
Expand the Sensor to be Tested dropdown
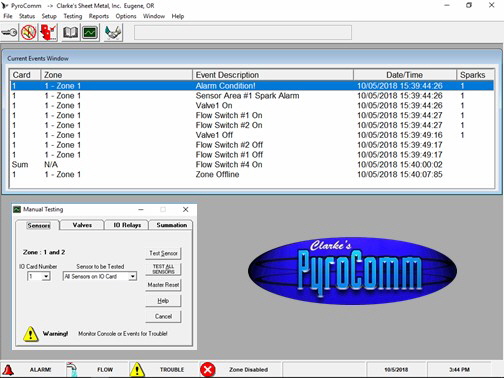click(x=133, y=276)
